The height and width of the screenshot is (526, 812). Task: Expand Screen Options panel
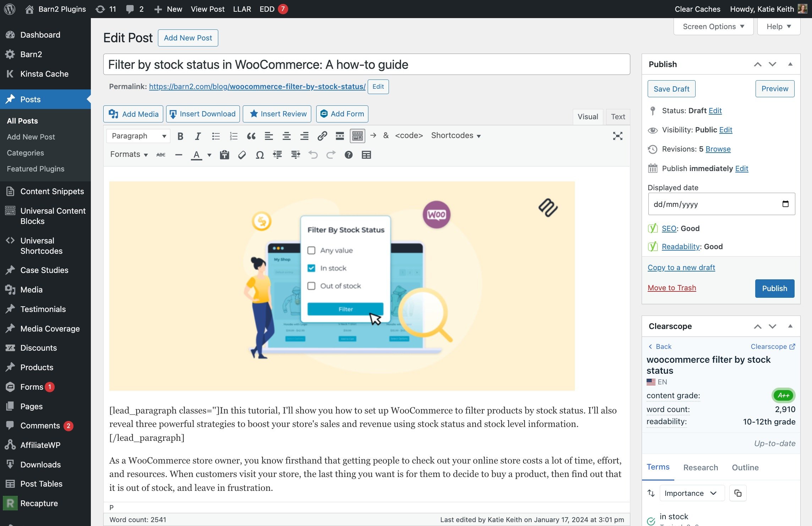(x=713, y=27)
